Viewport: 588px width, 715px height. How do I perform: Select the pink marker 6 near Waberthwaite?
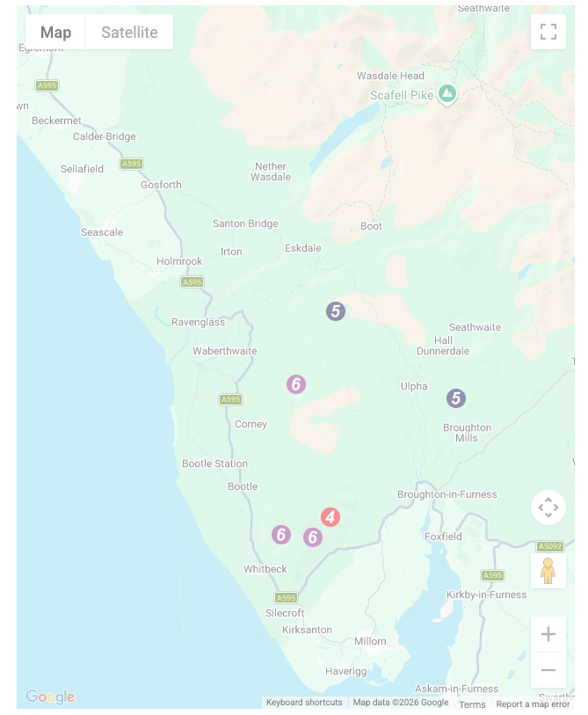pyautogui.click(x=295, y=383)
